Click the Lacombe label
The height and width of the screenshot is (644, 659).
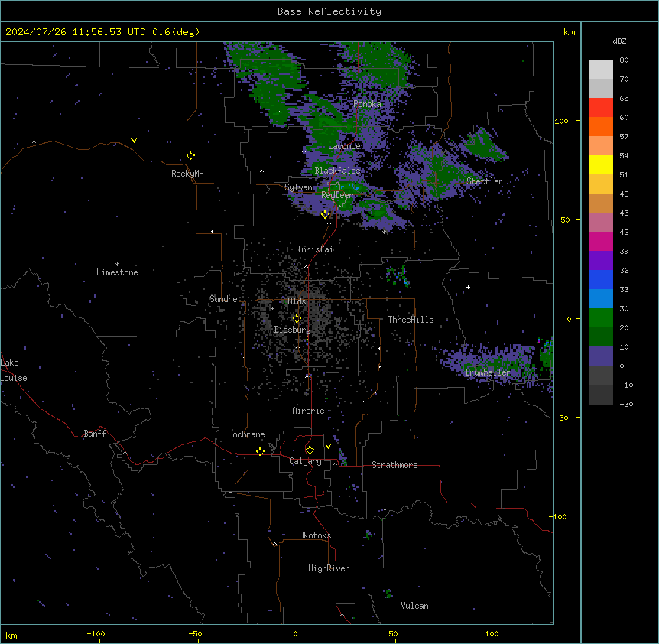(x=344, y=146)
